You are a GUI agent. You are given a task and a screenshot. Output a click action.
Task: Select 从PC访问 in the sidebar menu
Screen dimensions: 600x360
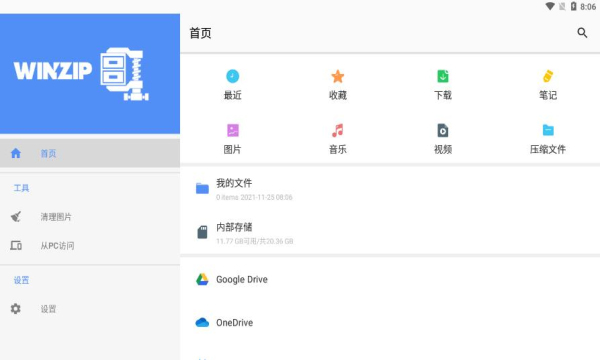point(90,245)
